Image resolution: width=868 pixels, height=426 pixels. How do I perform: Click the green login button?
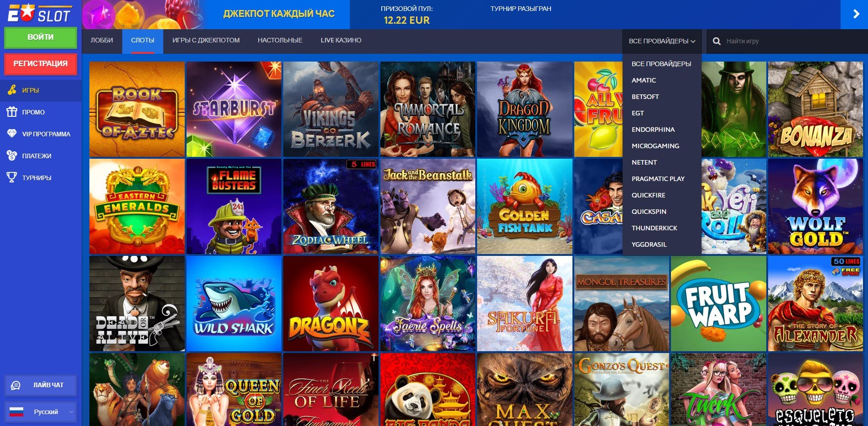coord(41,37)
